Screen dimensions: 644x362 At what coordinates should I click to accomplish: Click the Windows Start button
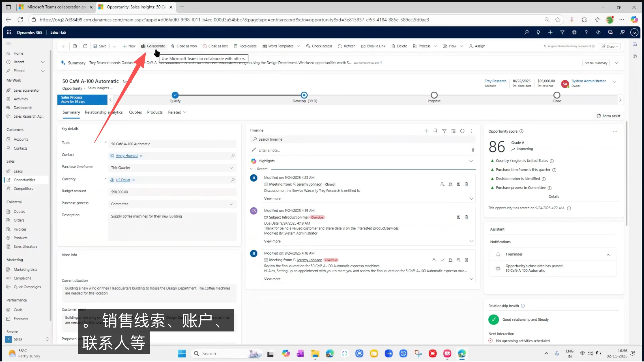182,353
